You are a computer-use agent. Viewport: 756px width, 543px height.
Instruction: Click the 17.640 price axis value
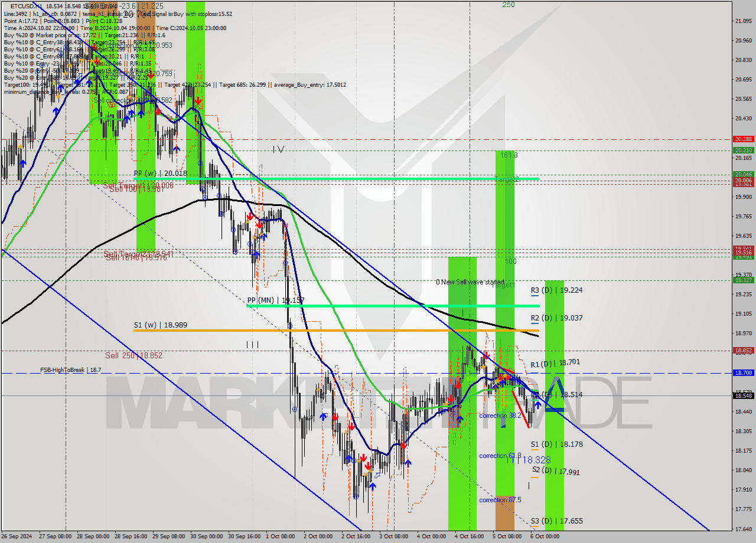click(x=744, y=529)
